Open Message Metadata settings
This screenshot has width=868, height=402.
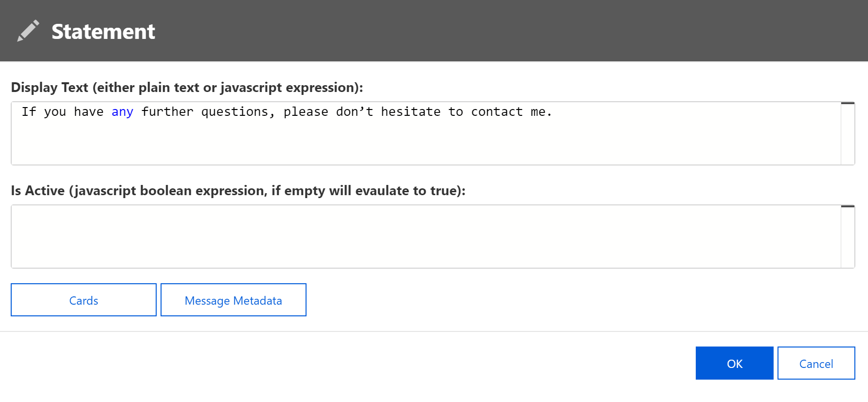click(x=234, y=300)
